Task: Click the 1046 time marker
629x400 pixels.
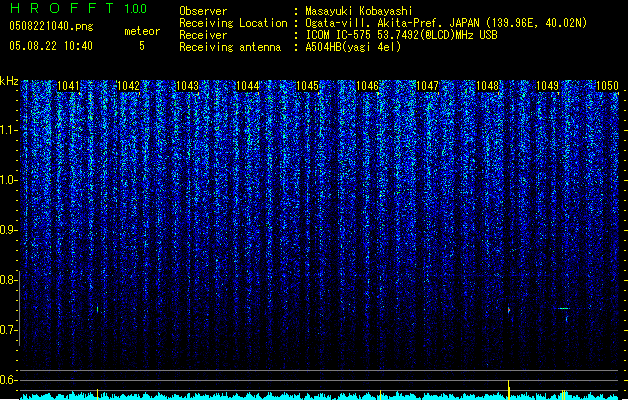Action: (367, 86)
